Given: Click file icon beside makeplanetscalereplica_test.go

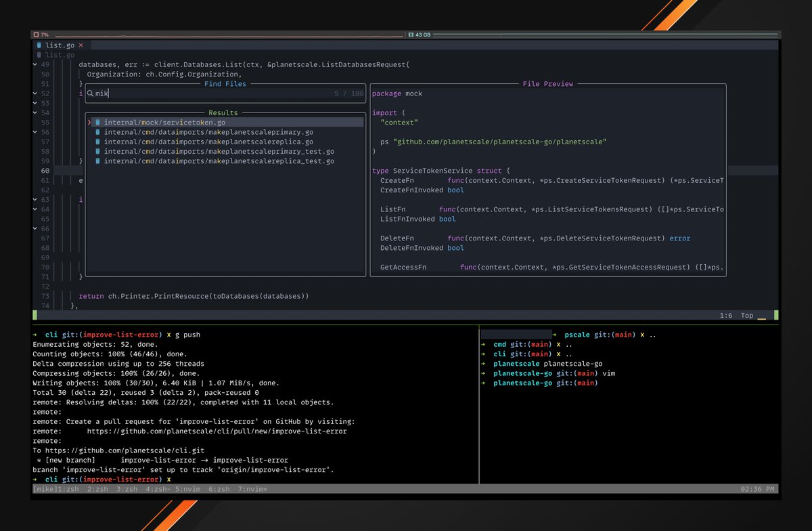Looking at the screenshot, I should pos(98,161).
